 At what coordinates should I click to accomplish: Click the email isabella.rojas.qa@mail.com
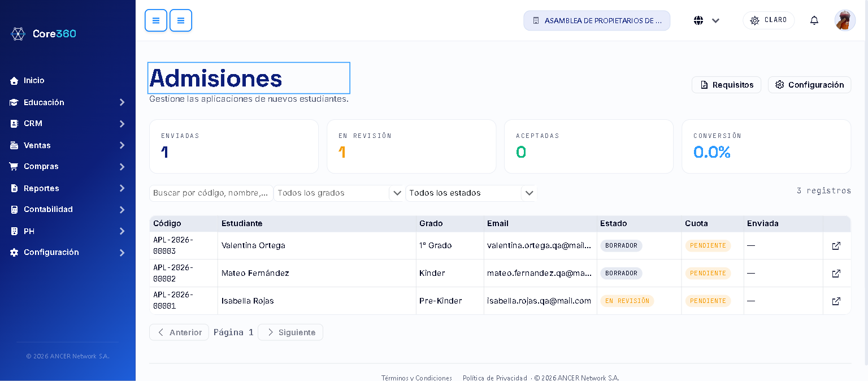(x=539, y=301)
